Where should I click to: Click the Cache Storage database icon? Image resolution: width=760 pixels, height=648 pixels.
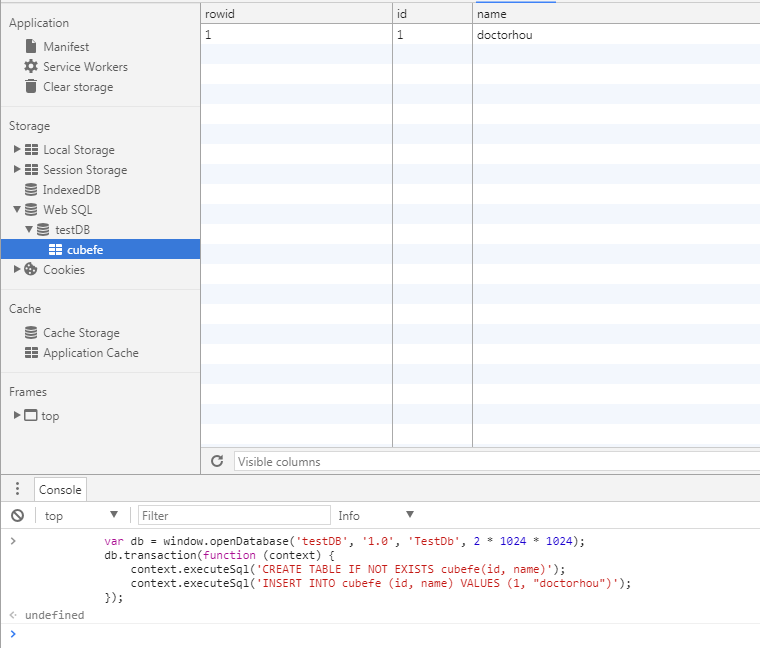31,332
